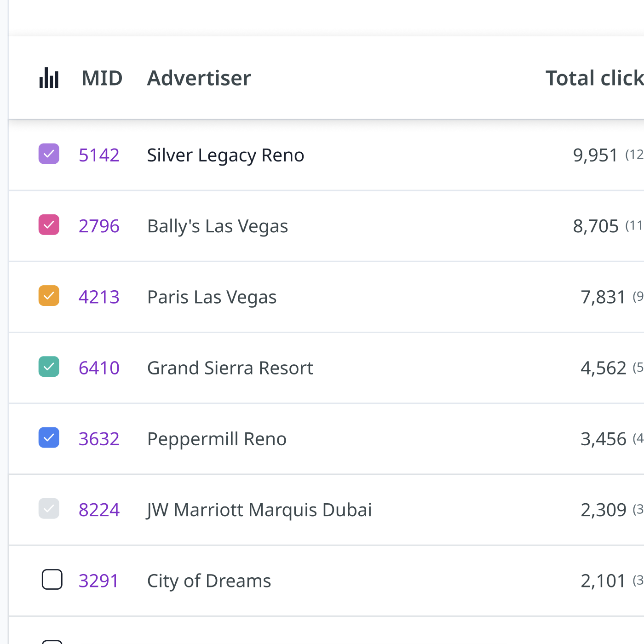Screen dimensions: 644x644
Task: Select the Silver Legacy Reno advertiser name
Action: 225,155
